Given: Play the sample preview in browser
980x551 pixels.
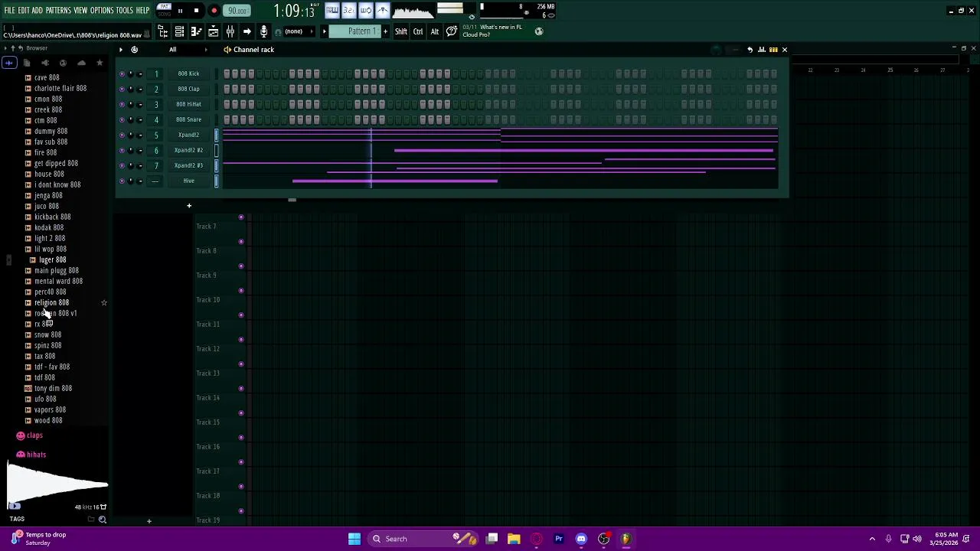Looking at the screenshot, I should tap(14, 506).
